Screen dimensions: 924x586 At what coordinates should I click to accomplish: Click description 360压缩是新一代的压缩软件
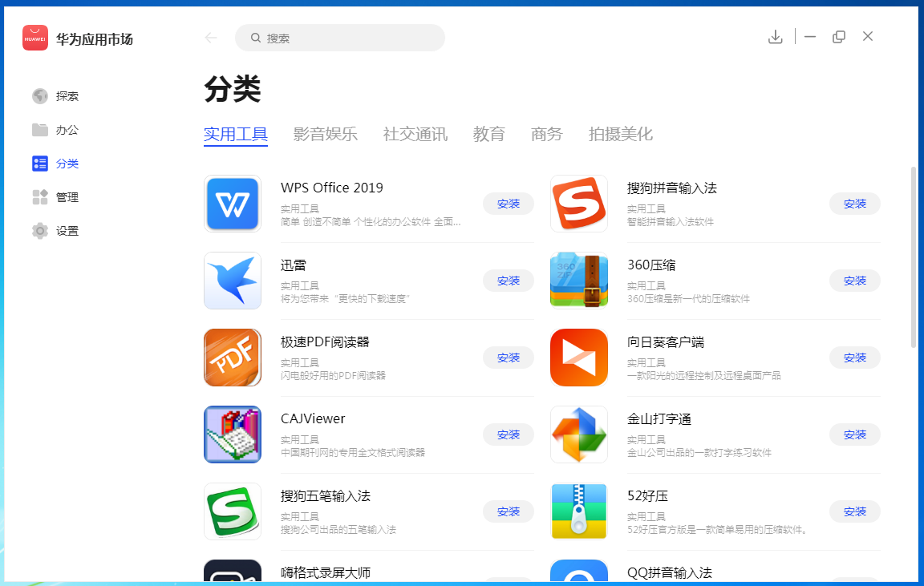688,299
